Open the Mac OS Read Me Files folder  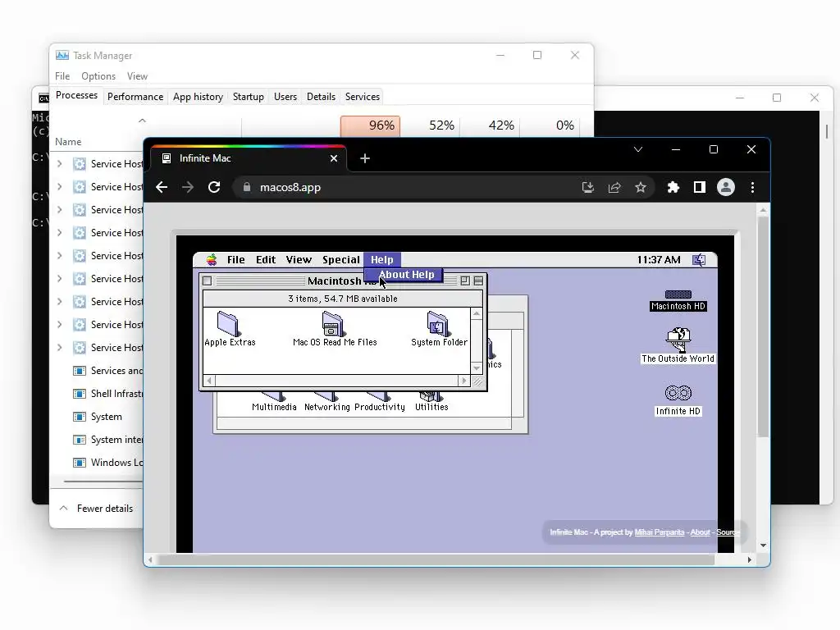[x=335, y=330]
